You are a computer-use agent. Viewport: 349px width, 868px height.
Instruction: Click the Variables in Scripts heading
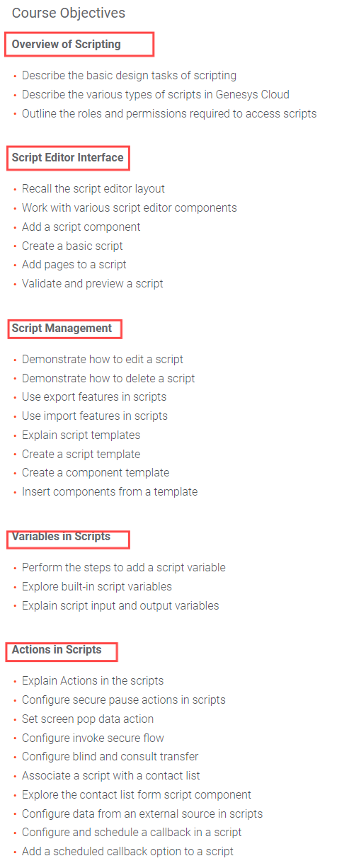coord(62,536)
